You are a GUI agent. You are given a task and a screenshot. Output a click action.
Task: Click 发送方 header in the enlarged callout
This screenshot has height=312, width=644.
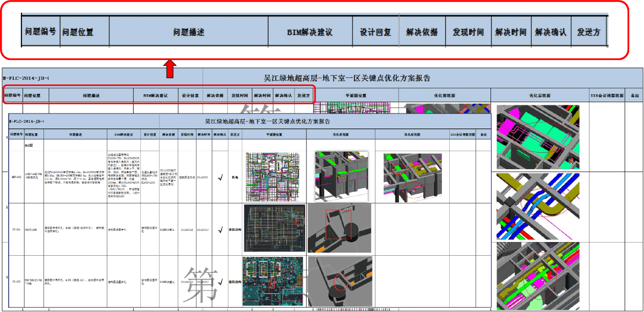[x=588, y=32]
